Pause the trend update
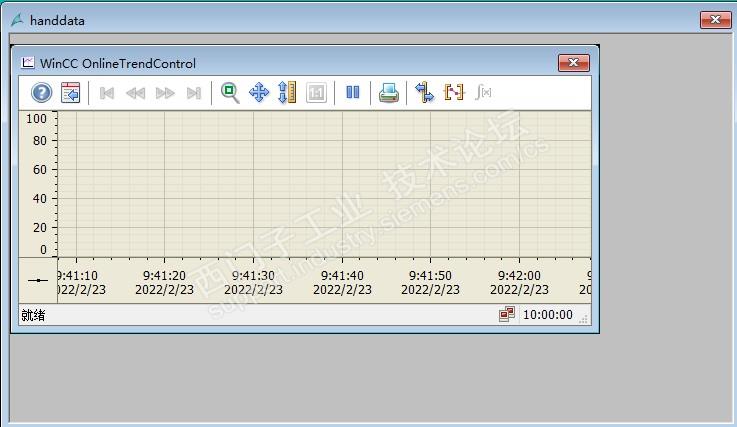 [x=353, y=92]
